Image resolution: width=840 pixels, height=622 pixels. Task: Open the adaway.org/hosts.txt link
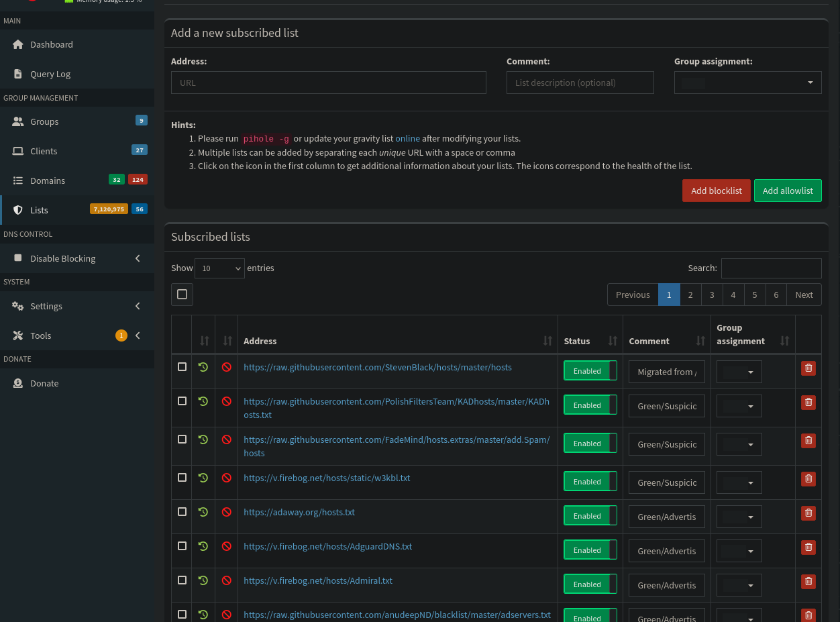click(299, 512)
